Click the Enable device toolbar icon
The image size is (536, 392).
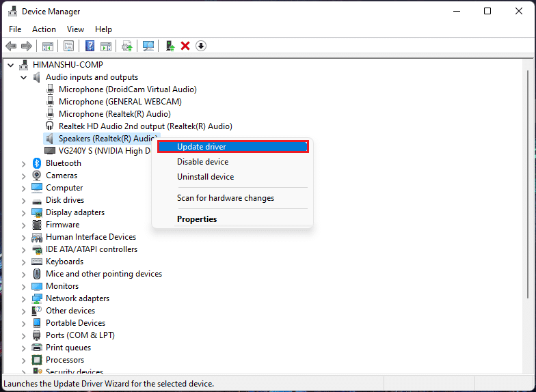point(170,46)
